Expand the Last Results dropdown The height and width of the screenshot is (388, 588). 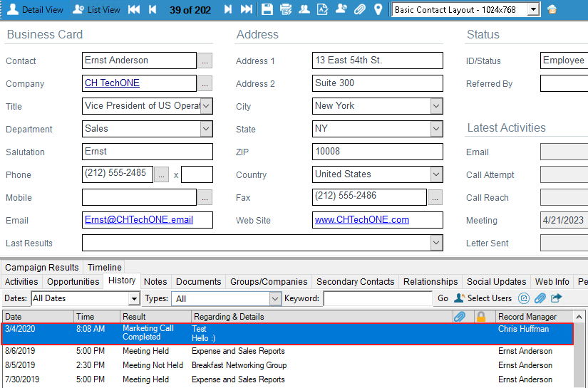[x=436, y=243]
